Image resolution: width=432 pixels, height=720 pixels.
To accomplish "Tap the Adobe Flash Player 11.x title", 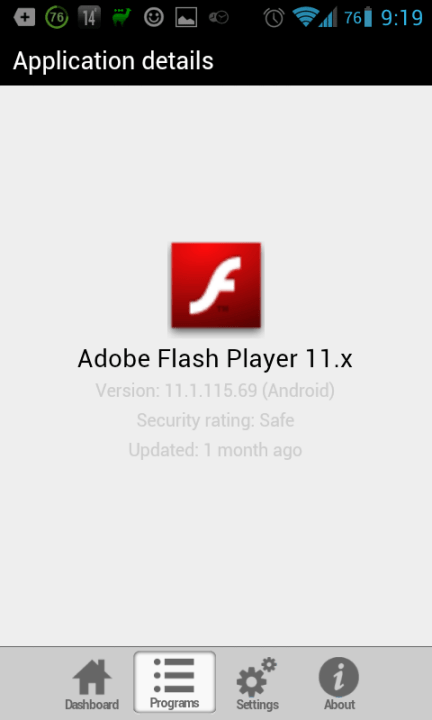I will click(x=215, y=359).
